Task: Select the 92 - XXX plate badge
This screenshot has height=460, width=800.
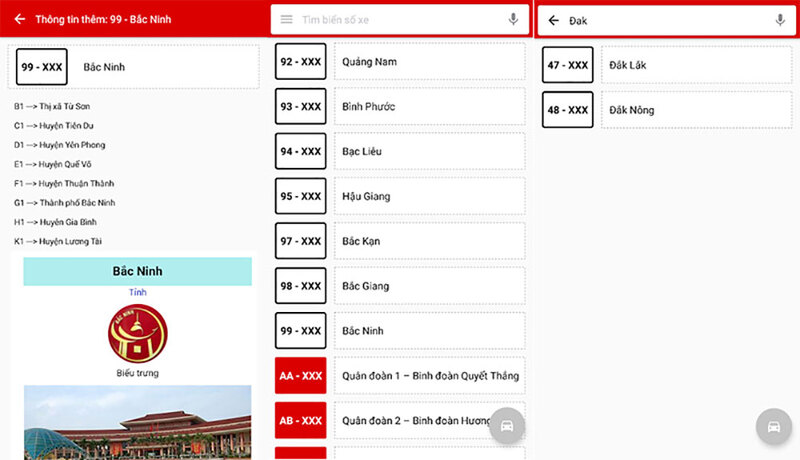Action: 301,61
